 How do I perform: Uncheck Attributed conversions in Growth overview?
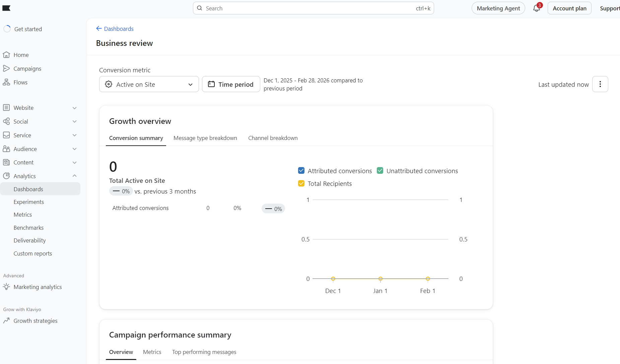301,170
